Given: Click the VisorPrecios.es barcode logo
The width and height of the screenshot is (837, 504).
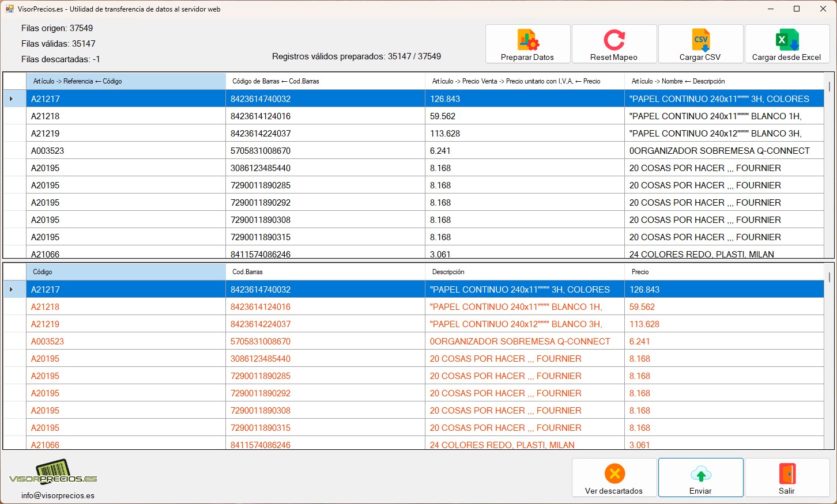Looking at the screenshot, I should tap(53, 472).
